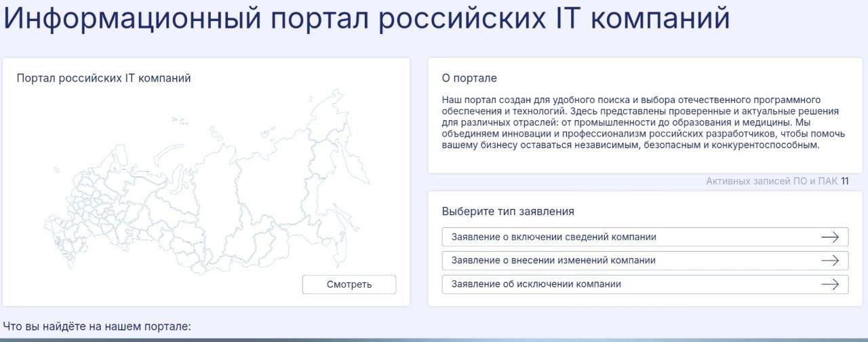Click the active records count "11"
Screen dimensions: 868x342
(844, 181)
